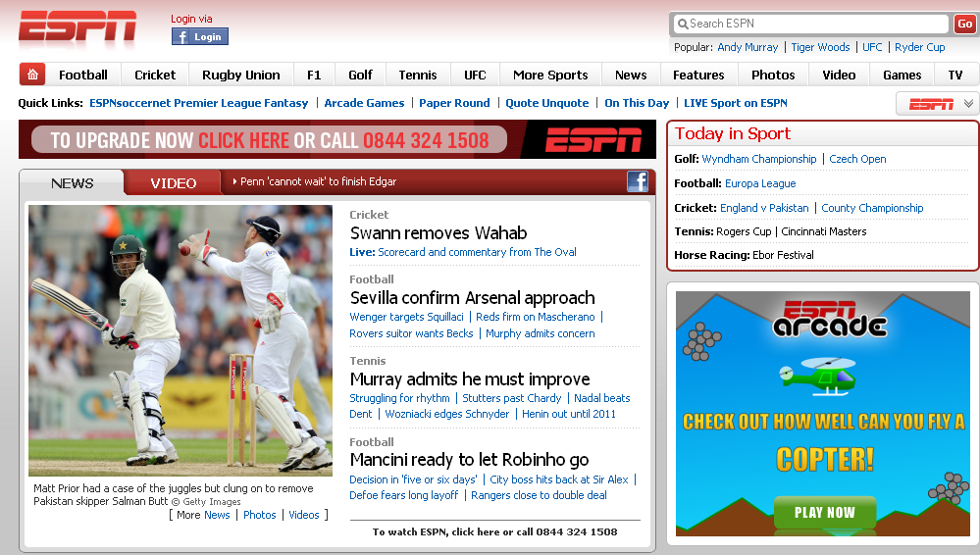The width and height of the screenshot is (980, 555).
Task: Click the magnifier icon in Search ESPN box
Action: 683,24
